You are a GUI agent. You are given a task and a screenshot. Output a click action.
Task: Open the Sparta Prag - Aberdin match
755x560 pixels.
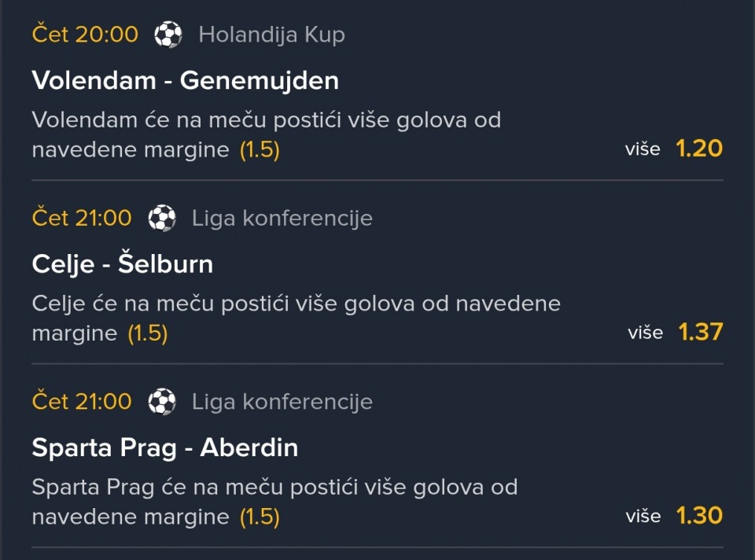pyautogui.click(x=165, y=448)
